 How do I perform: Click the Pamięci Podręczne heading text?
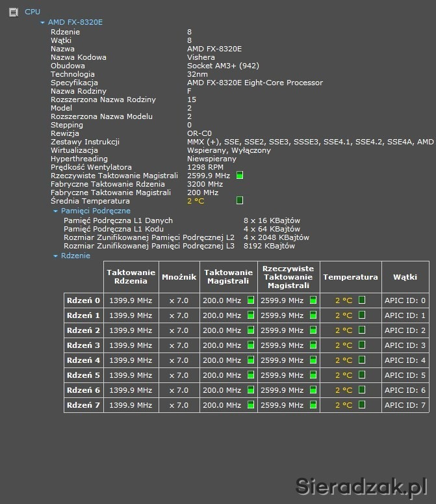coord(96,211)
